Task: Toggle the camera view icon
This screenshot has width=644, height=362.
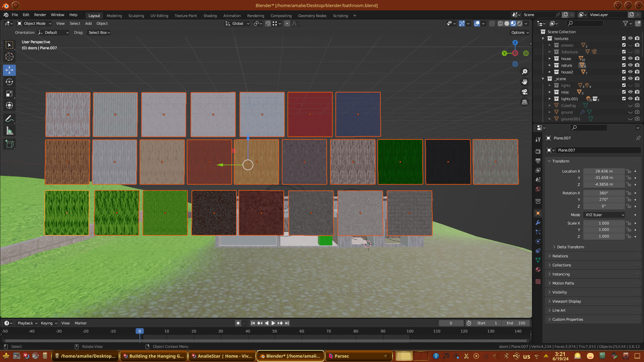Action: click(525, 92)
